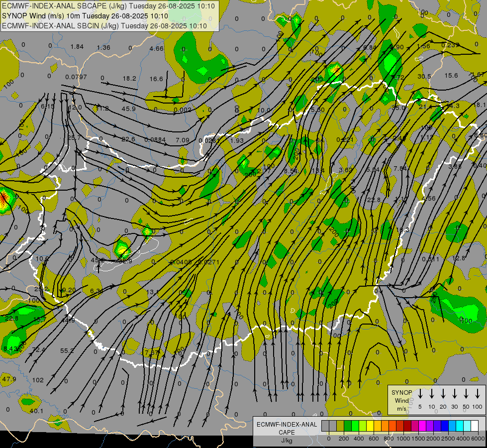
Task: Pick the dark blue swatch in the CAPE colorbar
Action: click(444, 426)
